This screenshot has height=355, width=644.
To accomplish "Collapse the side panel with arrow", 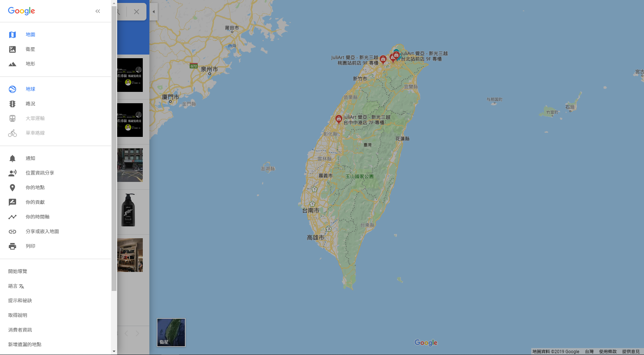I will [x=154, y=12].
